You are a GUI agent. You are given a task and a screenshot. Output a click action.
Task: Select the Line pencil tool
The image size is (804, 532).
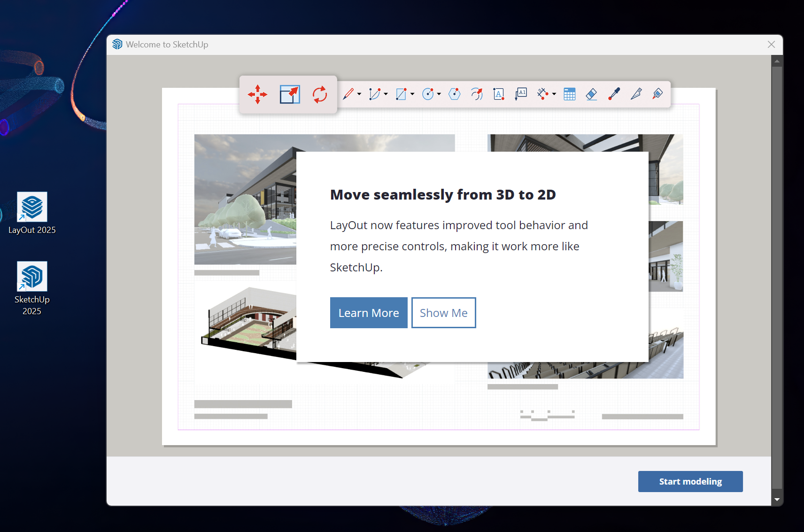348,94
